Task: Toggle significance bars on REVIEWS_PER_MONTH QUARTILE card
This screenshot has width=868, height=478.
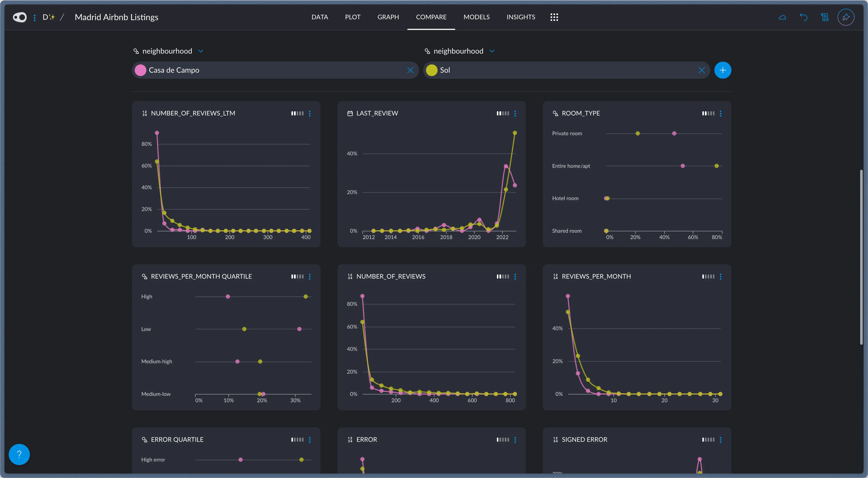Action: pos(298,277)
